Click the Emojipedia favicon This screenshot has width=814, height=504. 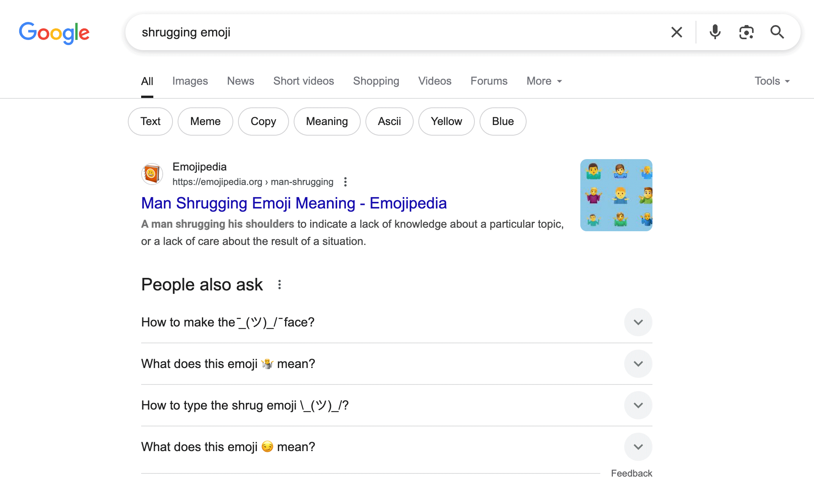152,174
